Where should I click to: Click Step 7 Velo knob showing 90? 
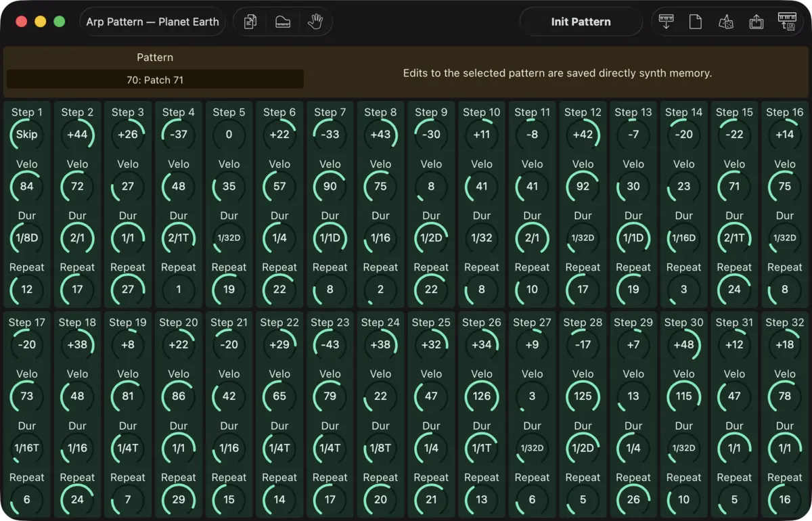(330, 186)
